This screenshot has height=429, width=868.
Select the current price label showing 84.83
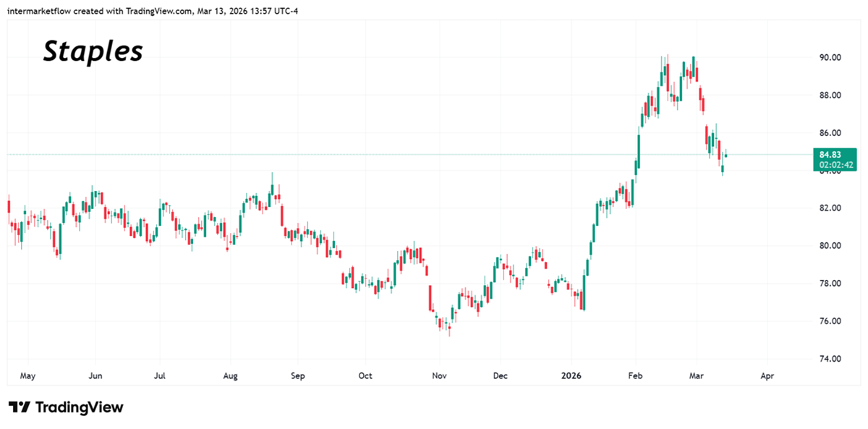tap(833, 153)
